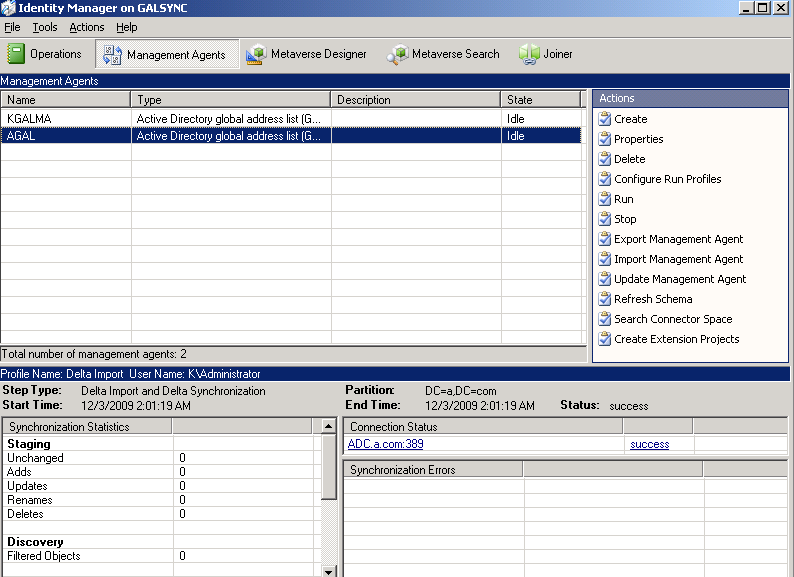Image resolution: width=794 pixels, height=577 pixels.
Task: Sort by State column header
Action: point(540,100)
